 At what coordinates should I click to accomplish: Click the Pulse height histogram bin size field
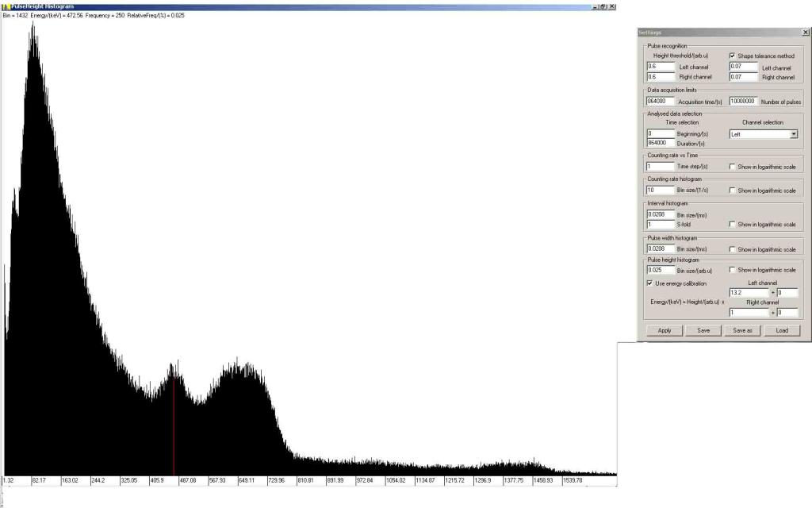[661, 271]
